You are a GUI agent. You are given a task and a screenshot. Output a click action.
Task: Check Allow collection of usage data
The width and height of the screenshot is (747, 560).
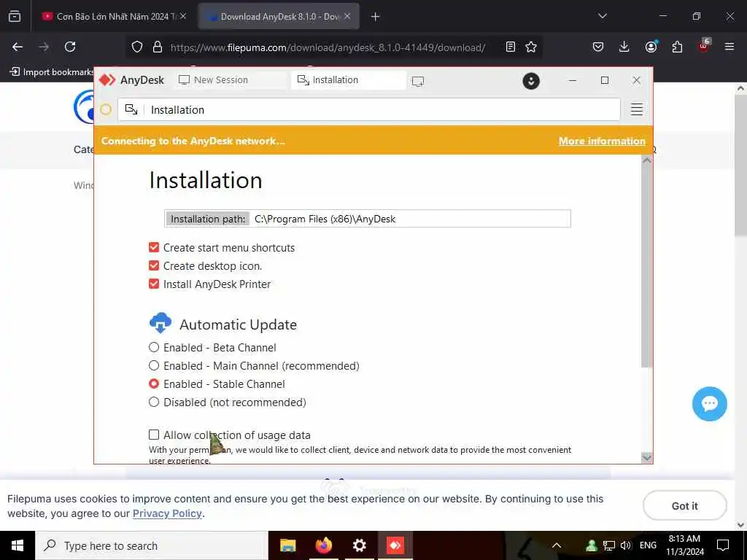click(x=153, y=435)
